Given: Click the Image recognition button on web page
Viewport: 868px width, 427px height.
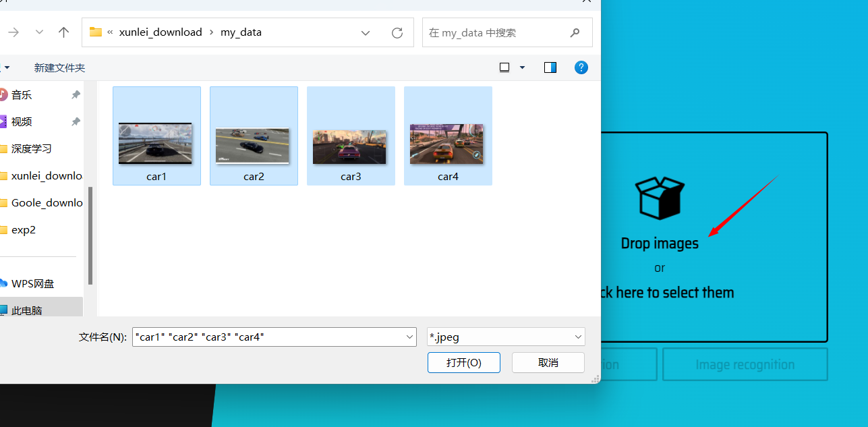Looking at the screenshot, I should coord(745,364).
